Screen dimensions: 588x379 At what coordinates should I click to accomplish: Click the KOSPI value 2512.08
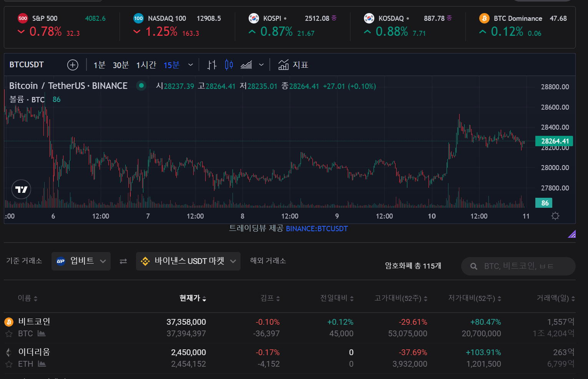point(317,18)
